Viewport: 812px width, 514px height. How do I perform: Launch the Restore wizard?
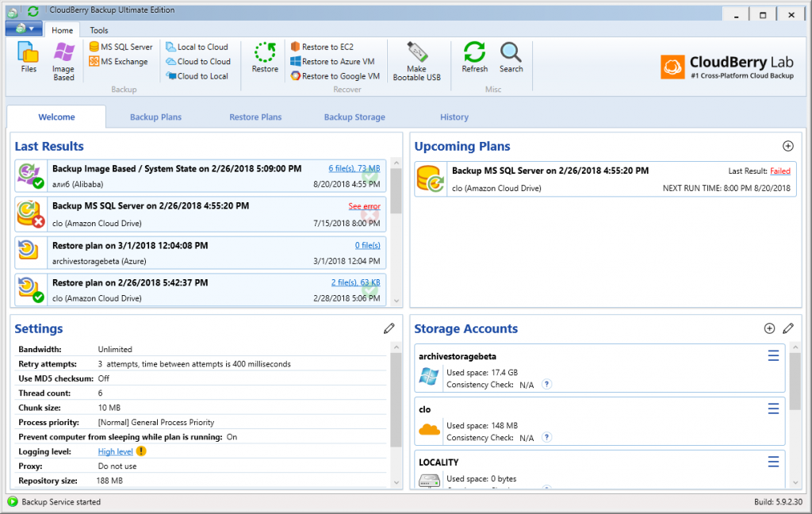point(264,58)
